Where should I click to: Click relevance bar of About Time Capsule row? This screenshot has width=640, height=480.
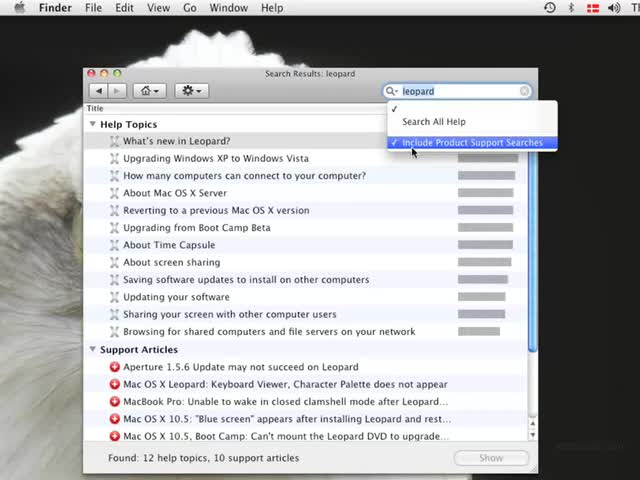pyautogui.click(x=485, y=245)
